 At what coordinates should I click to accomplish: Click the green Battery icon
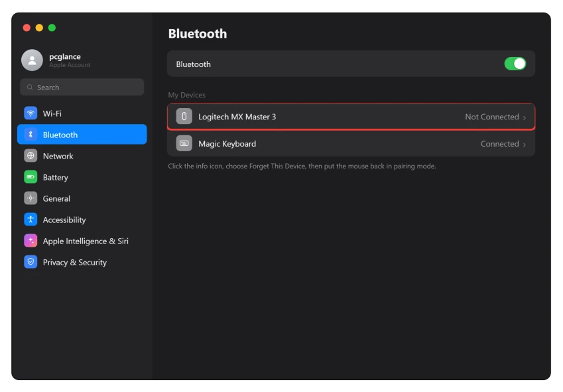(x=31, y=177)
